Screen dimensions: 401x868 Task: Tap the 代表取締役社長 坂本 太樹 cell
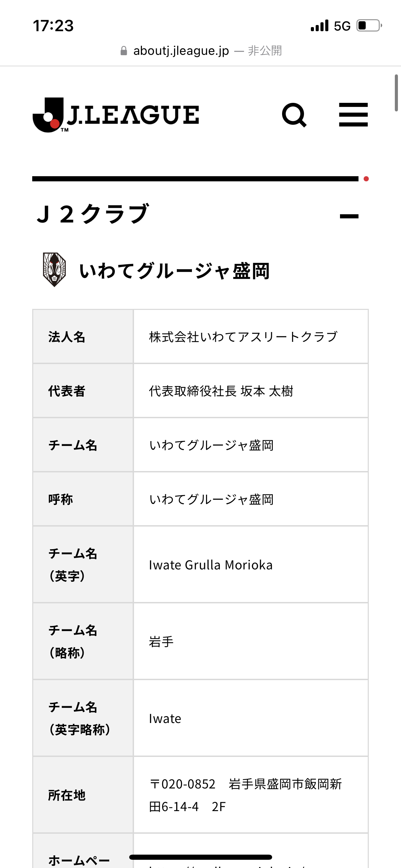click(x=251, y=391)
